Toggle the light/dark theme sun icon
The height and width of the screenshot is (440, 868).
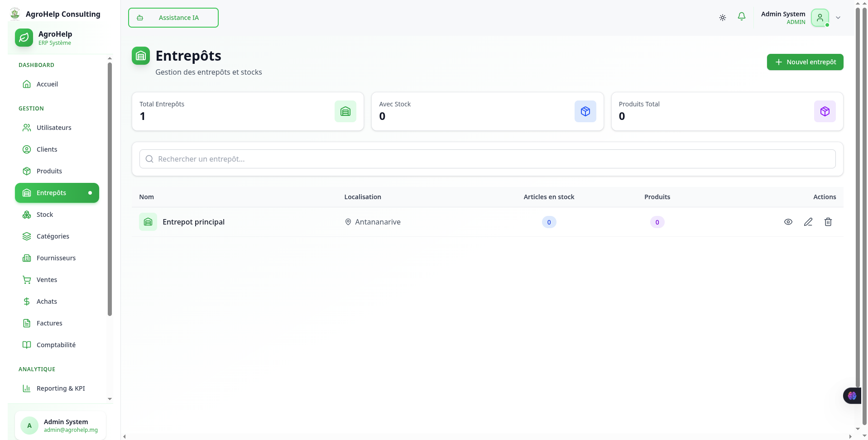(723, 18)
